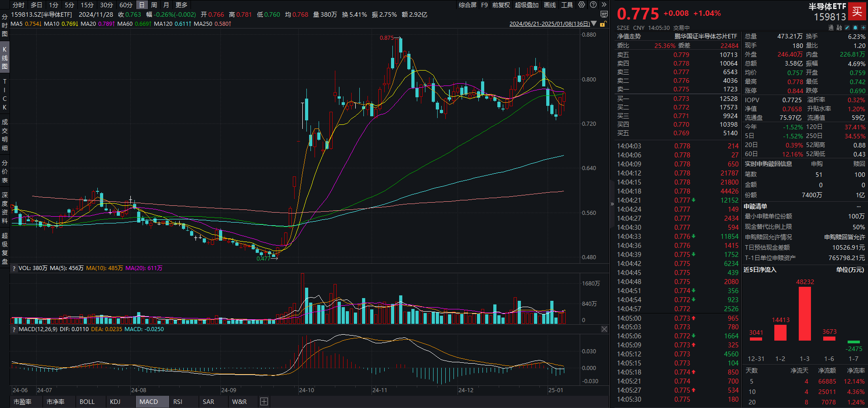Toggle the orange lock beside the date range
This screenshot has width=868, height=408.
(x=603, y=24)
